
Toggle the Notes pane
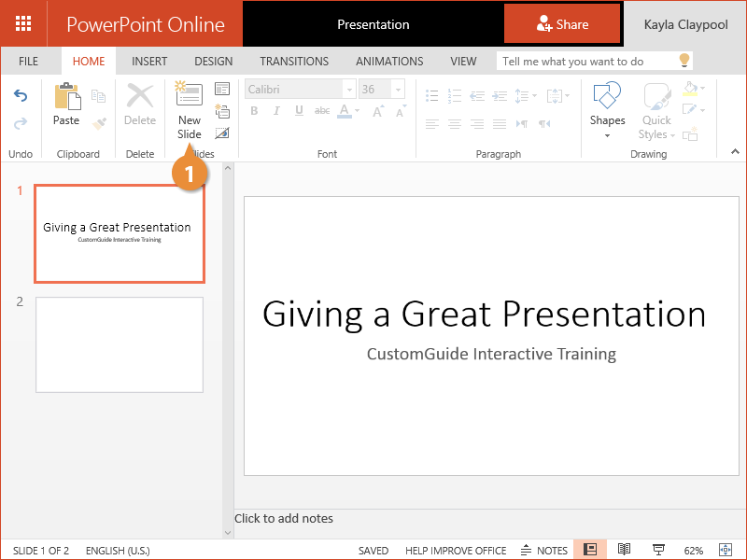click(x=543, y=551)
